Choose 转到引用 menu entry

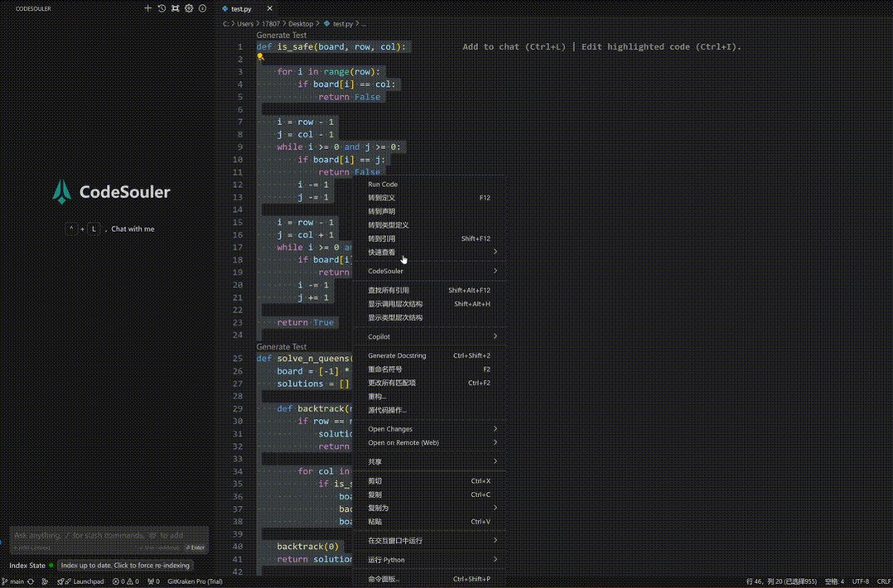pos(430,239)
